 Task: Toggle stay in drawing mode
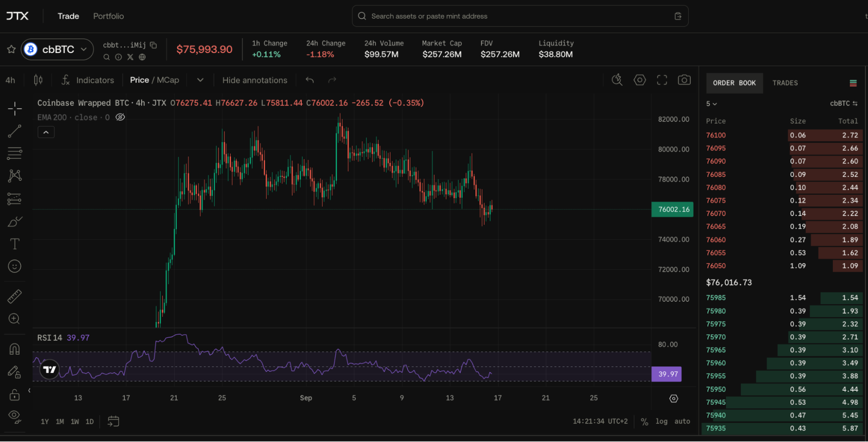coord(15,372)
